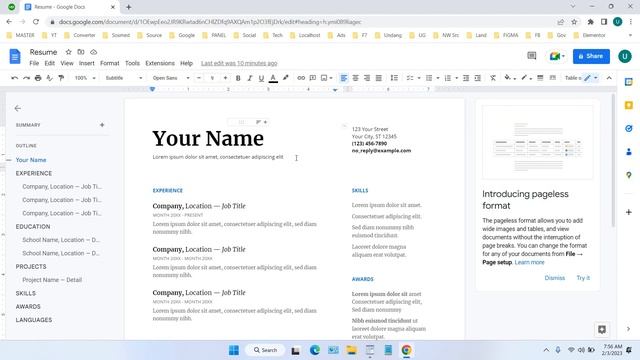Open Google Keep in the side panel
This screenshot has width=640, height=360.
point(629,105)
